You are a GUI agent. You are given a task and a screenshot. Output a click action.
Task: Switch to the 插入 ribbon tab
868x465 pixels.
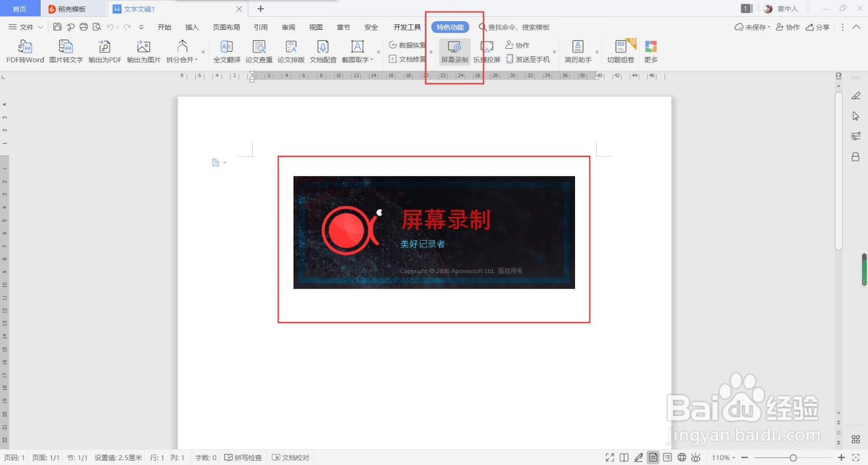(192, 27)
